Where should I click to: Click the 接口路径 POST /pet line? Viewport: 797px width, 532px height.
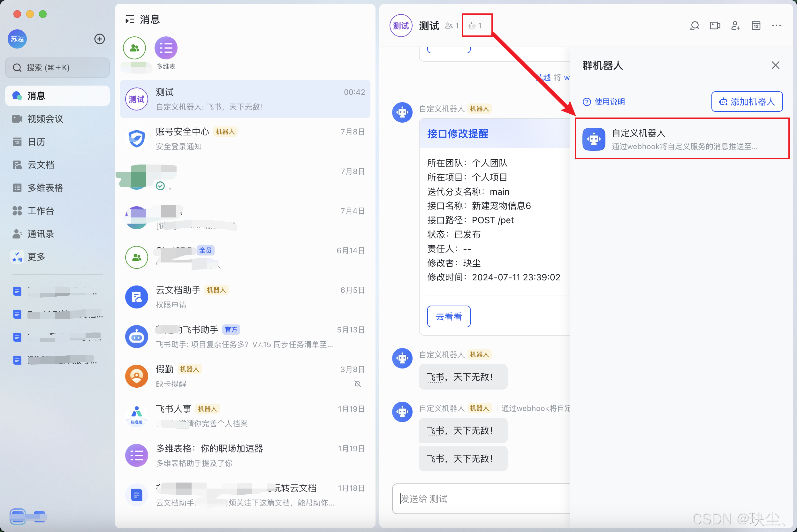click(x=470, y=220)
